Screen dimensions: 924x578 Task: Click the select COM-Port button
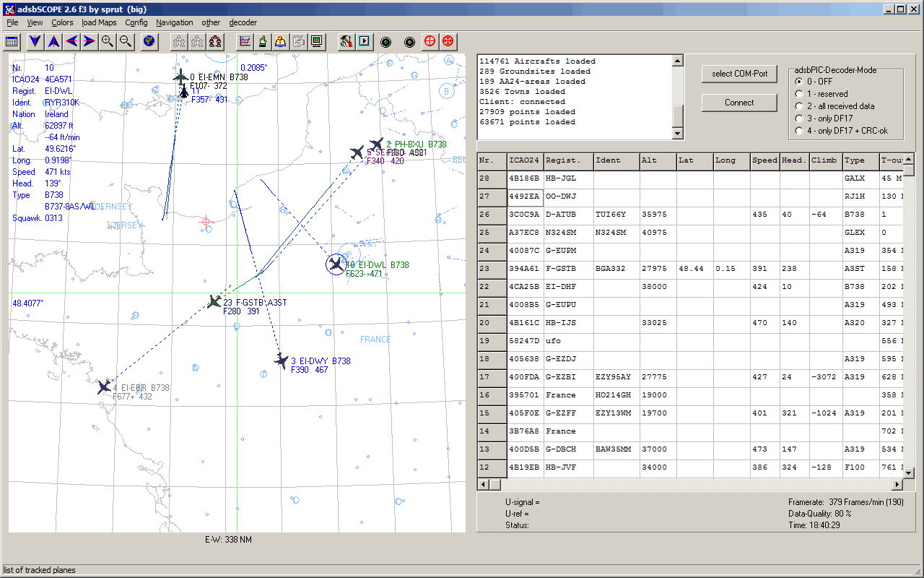(x=739, y=74)
